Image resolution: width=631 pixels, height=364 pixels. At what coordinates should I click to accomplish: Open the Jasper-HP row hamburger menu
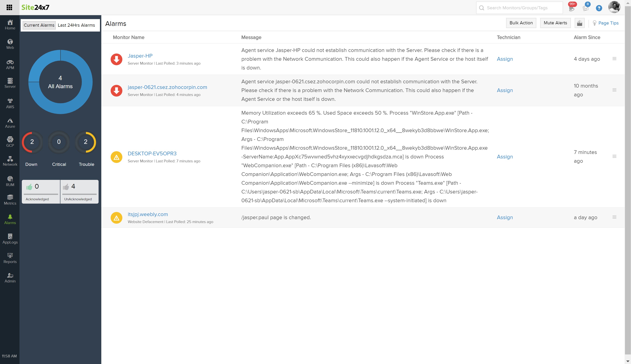coord(614,59)
